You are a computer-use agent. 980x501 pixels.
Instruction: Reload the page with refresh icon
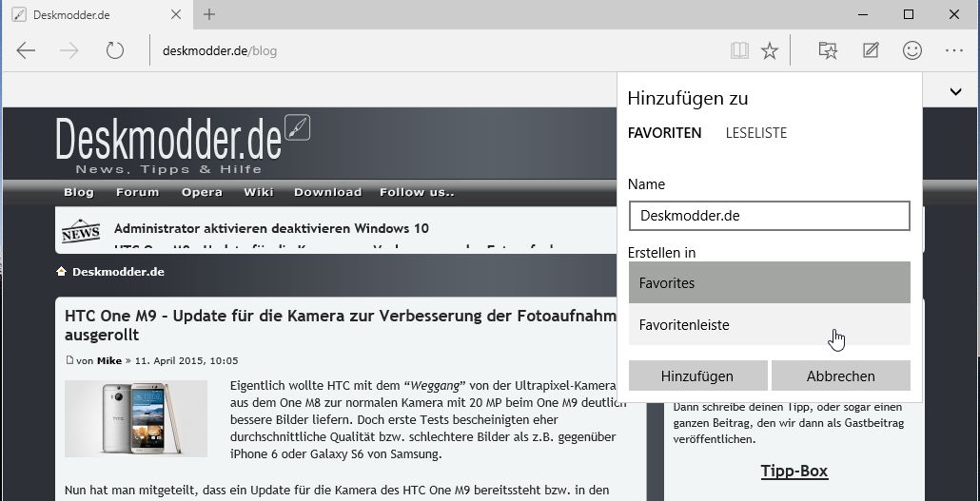[x=115, y=50]
